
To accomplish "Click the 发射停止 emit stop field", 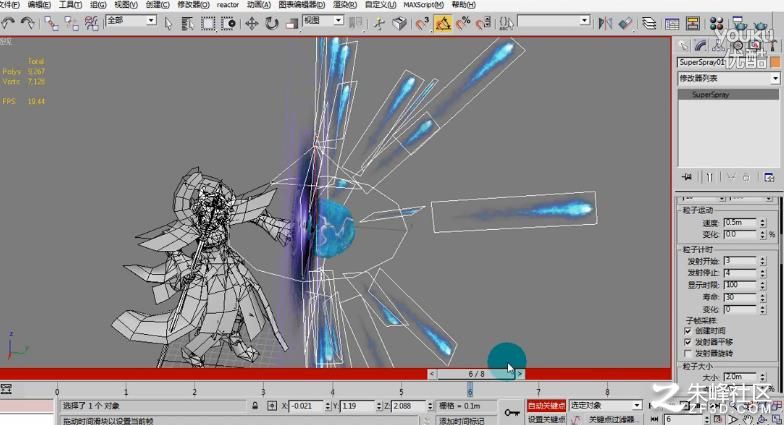I will (x=740, y=273).
